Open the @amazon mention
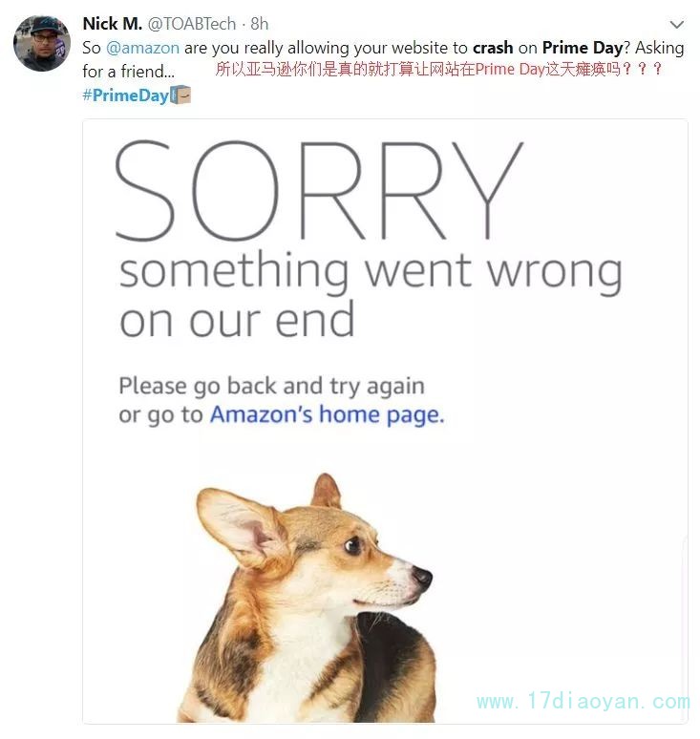This screenshot has height=739, width=700. [x=143, y=48]
